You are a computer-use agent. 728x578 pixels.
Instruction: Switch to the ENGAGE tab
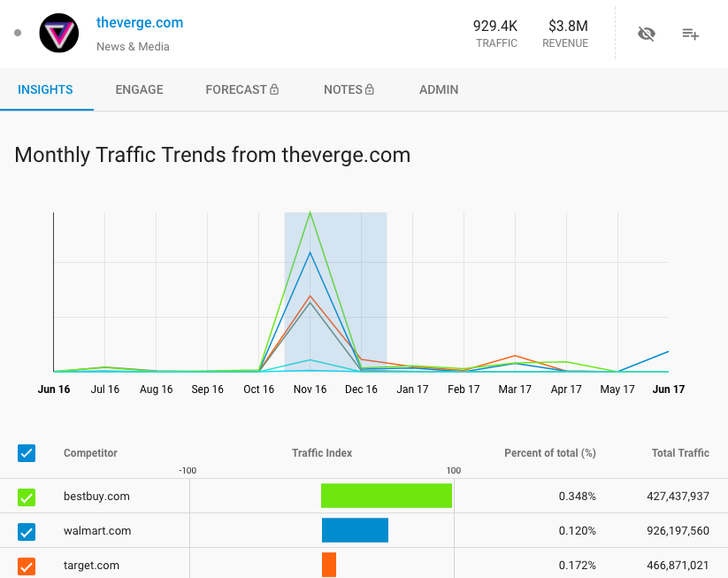[139, 89]
